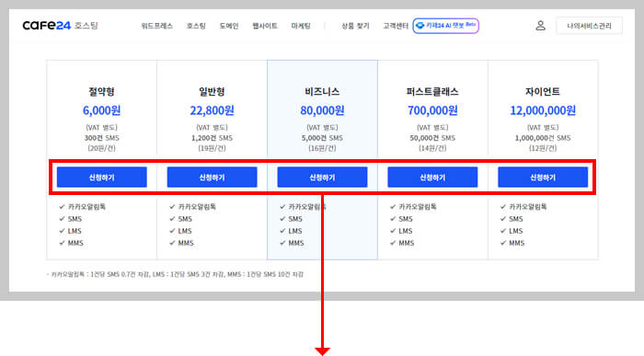Image resolution: width=644 pixels, height=356 pixels.
Task: Open the 웹사이트 menu
Action: (265, 26)
